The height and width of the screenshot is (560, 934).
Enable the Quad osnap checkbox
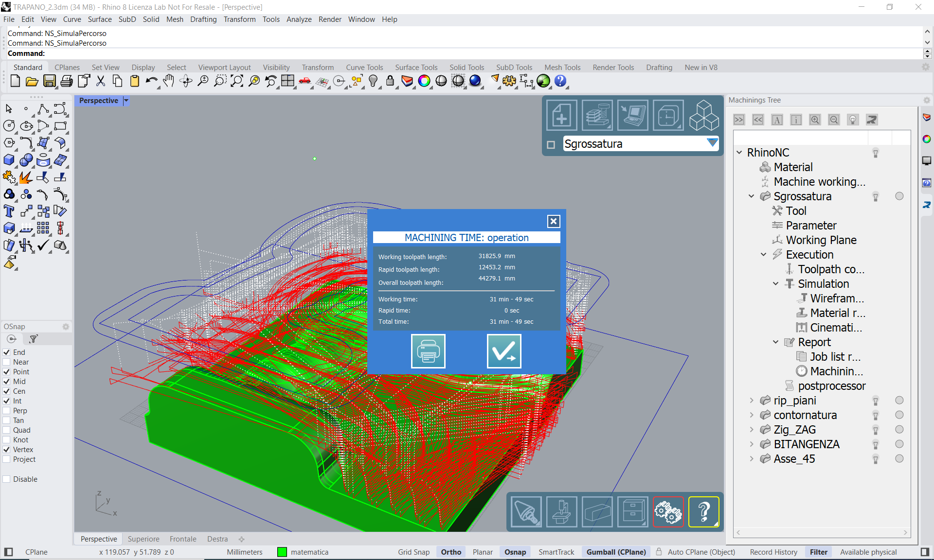tap(7, 430)
